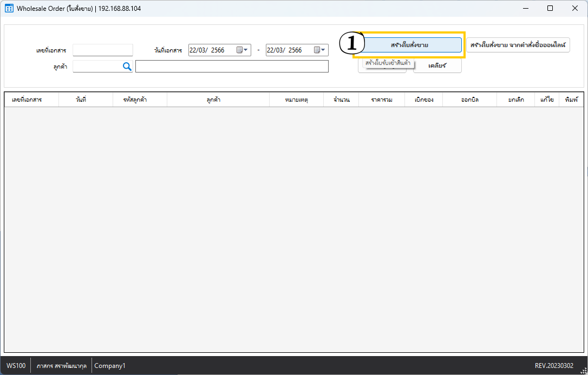Click the customer search magnifier icon
The image size is (588, 375).
[127, 66]
